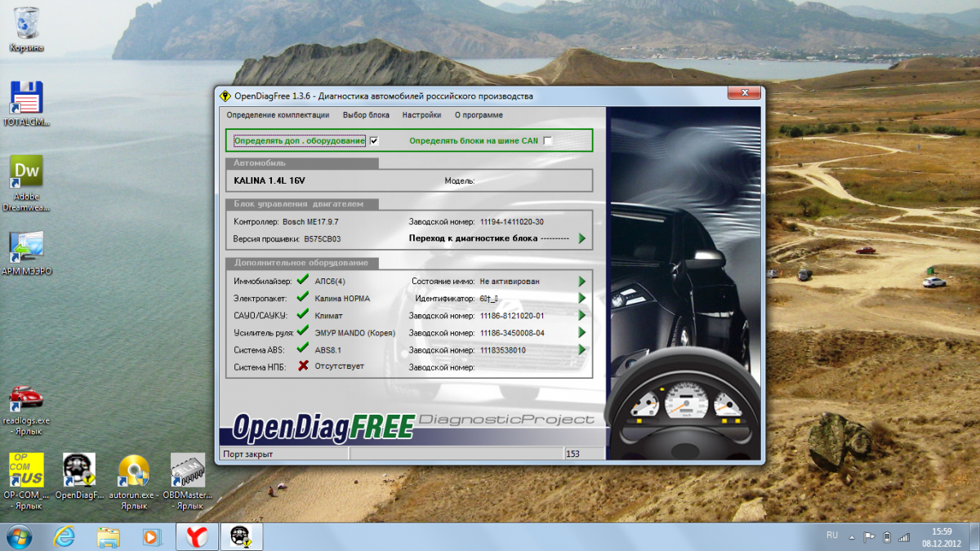The height and width of the screenshot is (551, 980).
Task: Click the 'ABS8.1' system value
Action: tap(329, 349)
